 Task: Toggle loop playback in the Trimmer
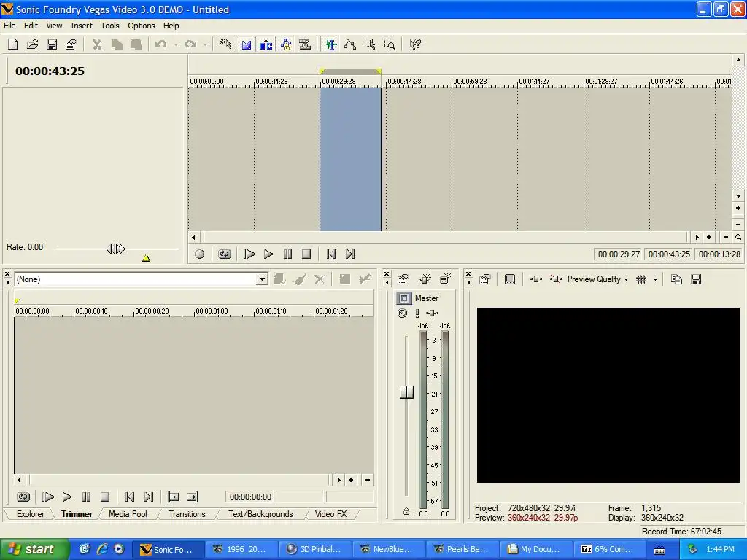pyautogui.click(x=23, y=497)
